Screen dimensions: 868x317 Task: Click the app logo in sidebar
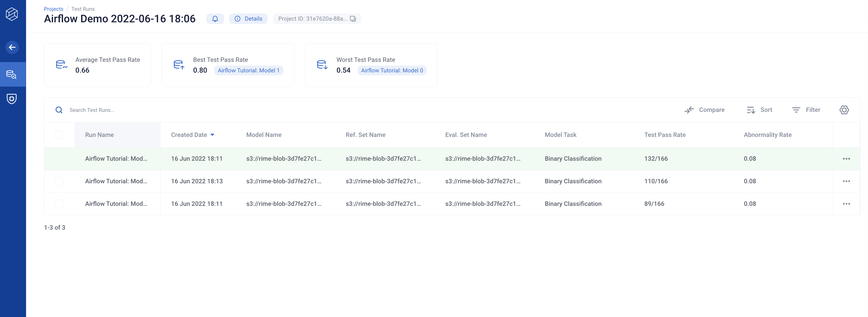coord(12,14)
